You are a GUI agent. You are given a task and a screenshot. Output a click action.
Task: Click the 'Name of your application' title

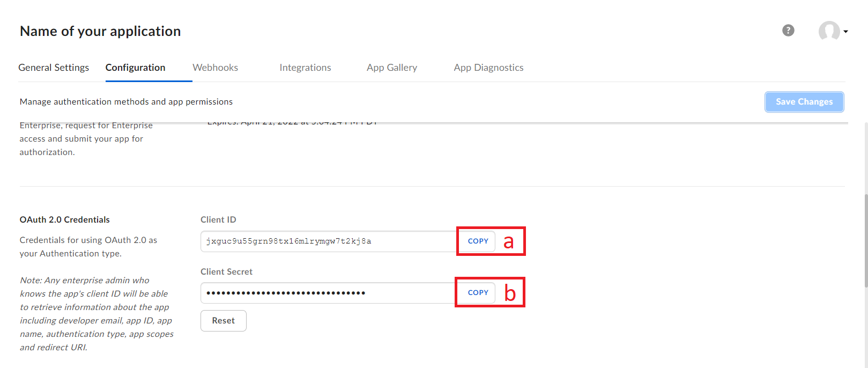coord(100,31)
